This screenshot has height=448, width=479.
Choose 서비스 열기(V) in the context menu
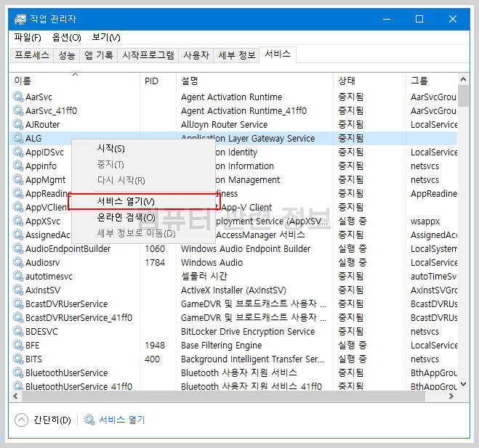142,201
